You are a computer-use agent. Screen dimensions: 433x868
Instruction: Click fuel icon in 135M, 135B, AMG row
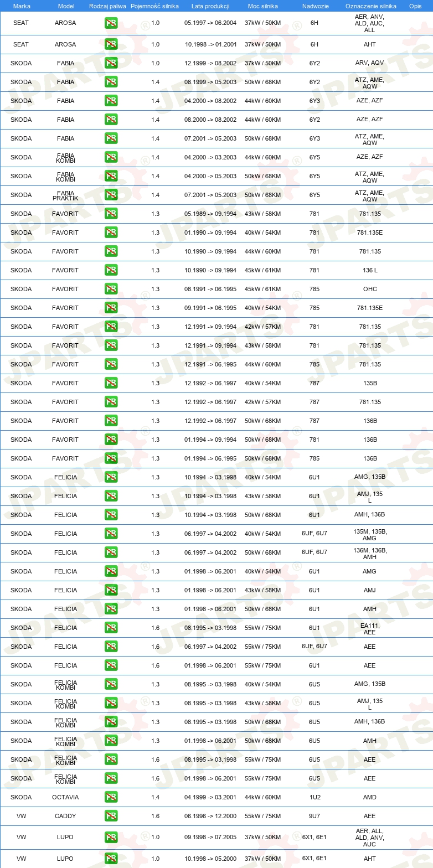point(111,533)
